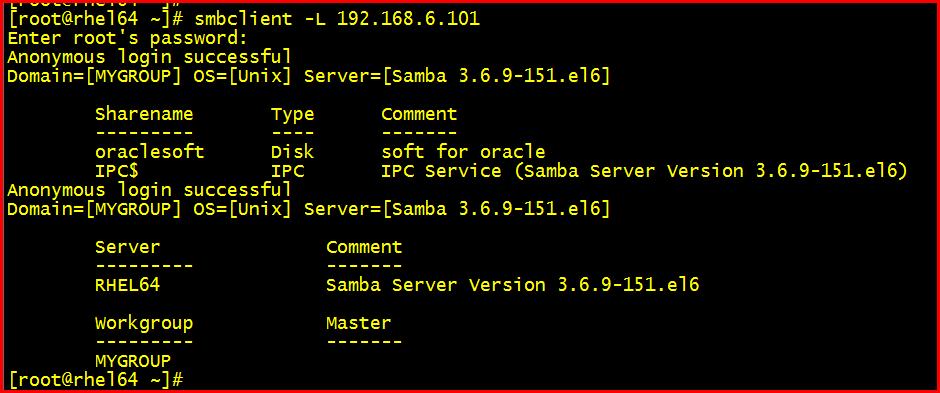Click the Workgroup column header
Screen dimensions: 940x393
click(144, 324)
